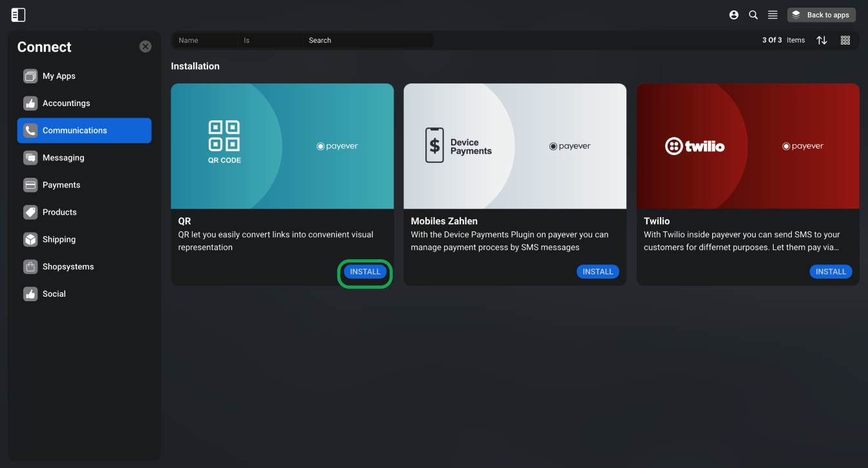Open the user account profile icon
The width and height of the screenshot is (868, 468).
point(734,15)
